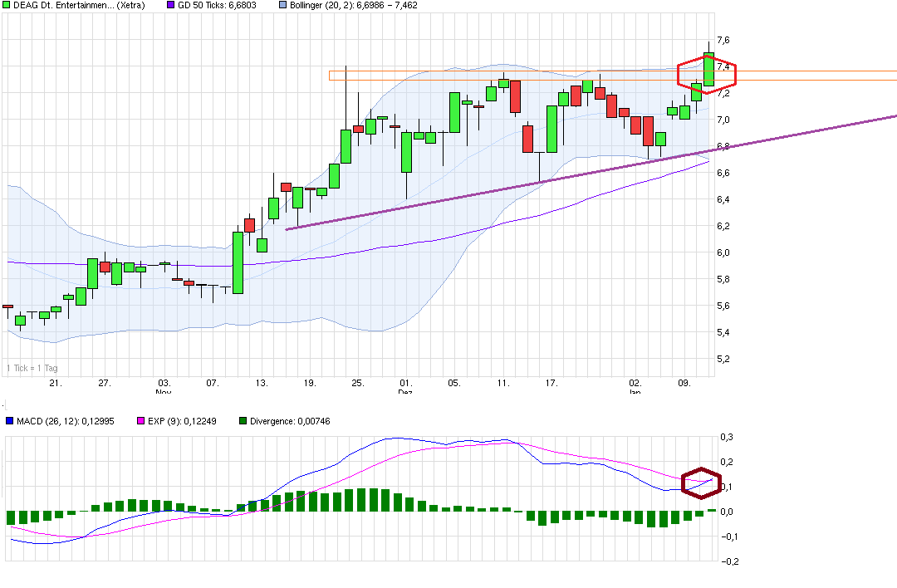Screen dimensions: 897x588
Task: Click the '01.' date axis label
Action: point(405,383)
